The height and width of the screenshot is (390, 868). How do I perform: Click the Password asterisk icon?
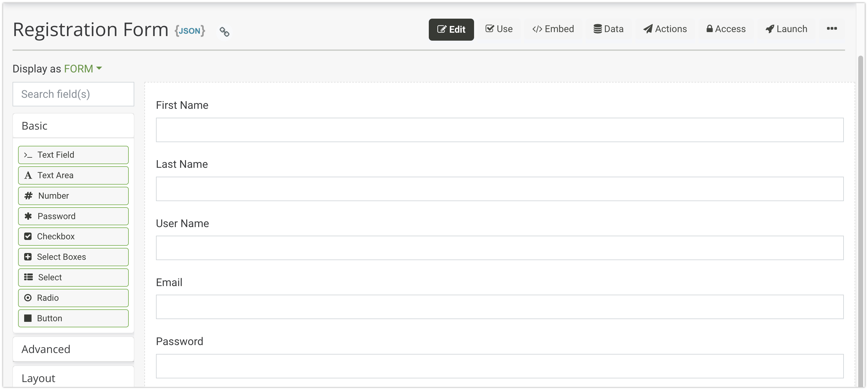pos(28,216)
